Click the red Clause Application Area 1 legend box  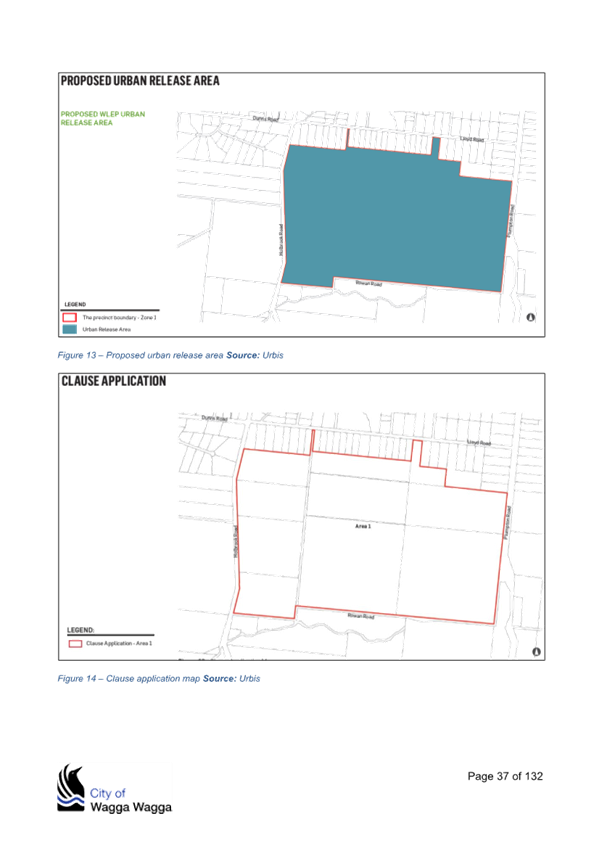[x=75, y=644]
